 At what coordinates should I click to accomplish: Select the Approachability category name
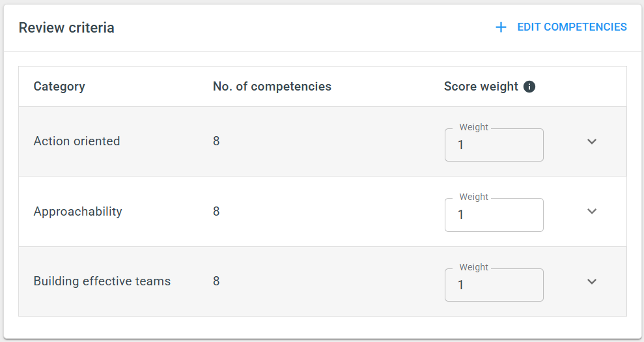click(x=77, y=211)
